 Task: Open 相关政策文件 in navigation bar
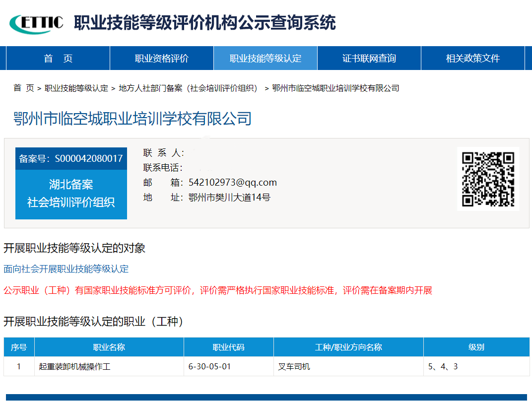472,59
